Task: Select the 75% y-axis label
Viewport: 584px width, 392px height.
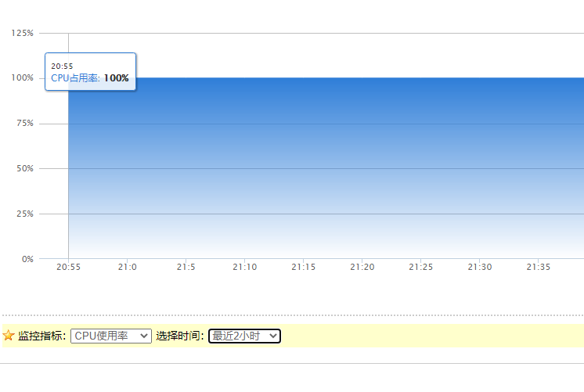Action: pos(24,124)
